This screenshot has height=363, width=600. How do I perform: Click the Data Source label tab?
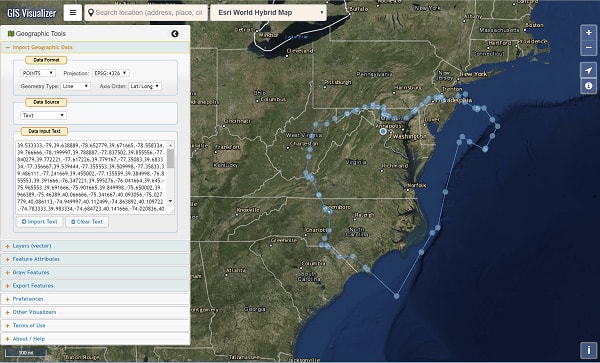point(46,102)
